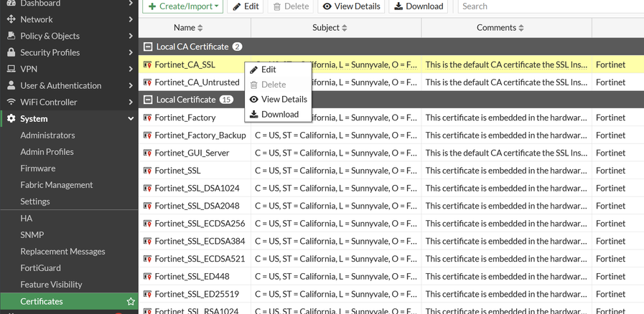Click the Fortinet_Factory certificate icon
The width and height of the screenshot is (644, 314).
(147, 118)
